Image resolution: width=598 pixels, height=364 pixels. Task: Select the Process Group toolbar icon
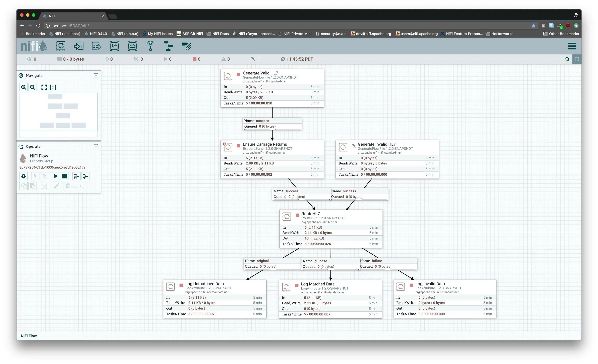114,46
